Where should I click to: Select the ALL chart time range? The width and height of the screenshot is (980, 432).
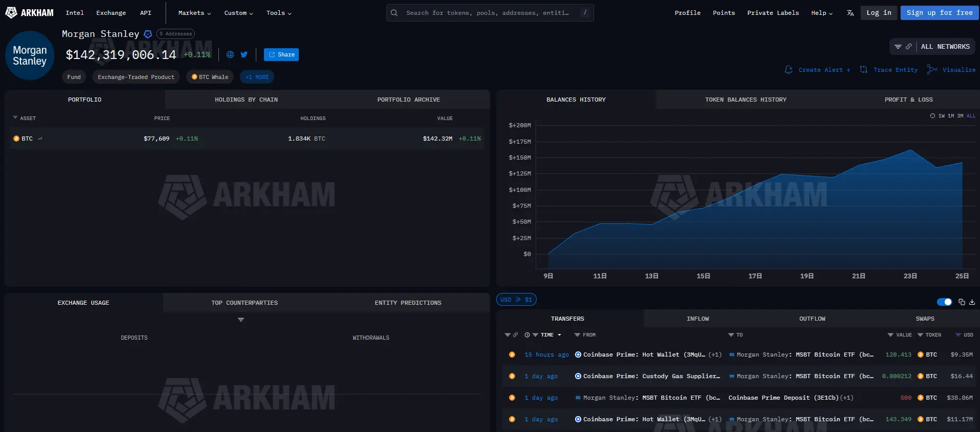[x=971, y=116]
